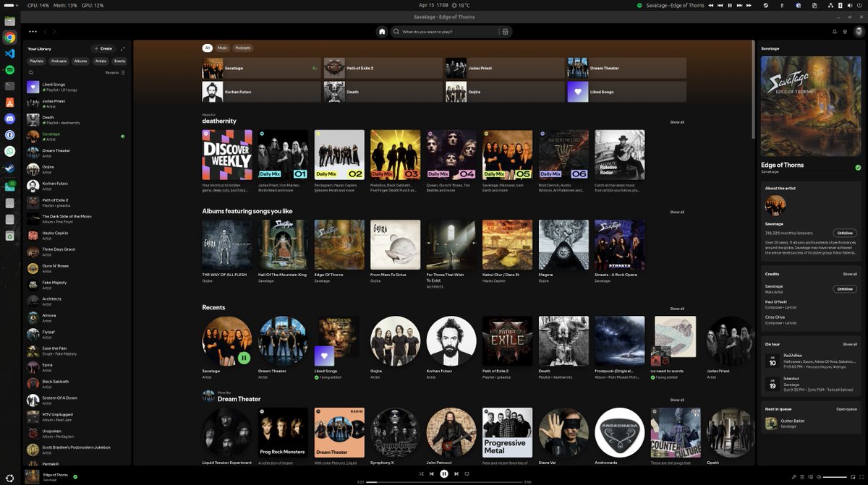Filter library by Albums
This screenshot has width=868, height=485.
[x=80, y=61]
